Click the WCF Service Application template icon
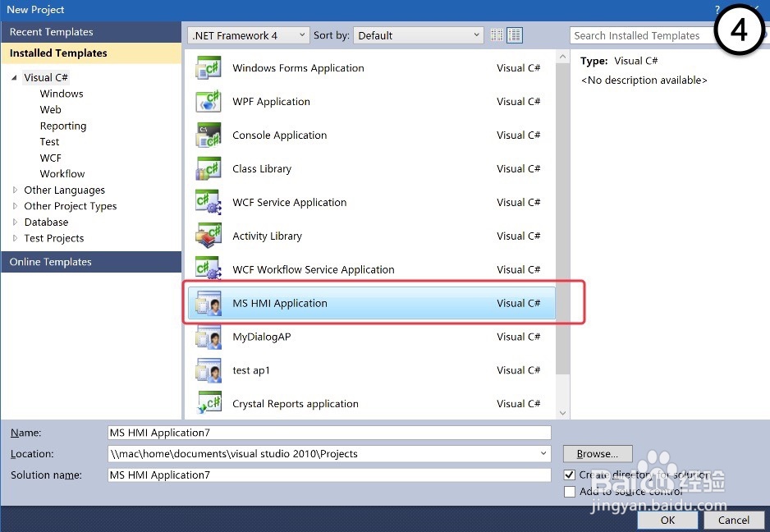 tap(209, 202)
